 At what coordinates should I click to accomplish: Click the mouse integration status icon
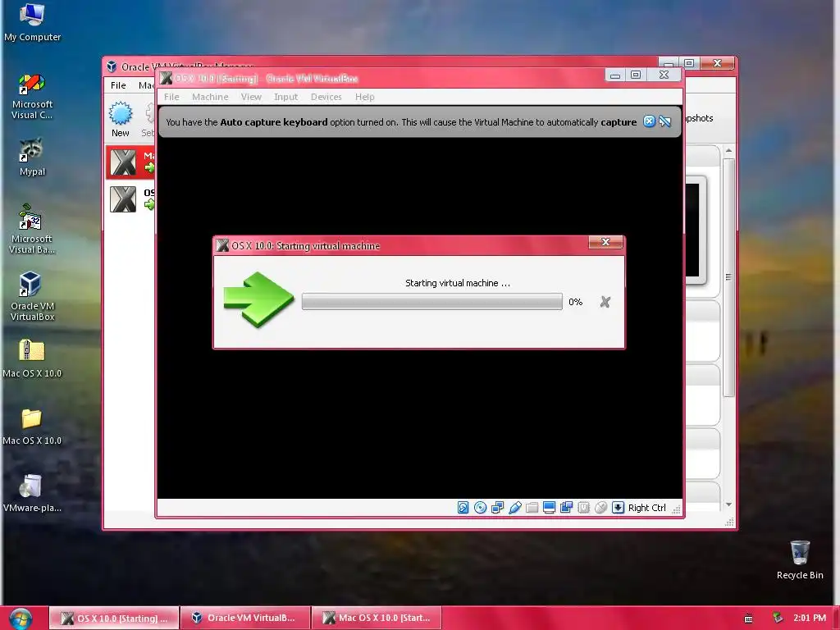(600, 507)
